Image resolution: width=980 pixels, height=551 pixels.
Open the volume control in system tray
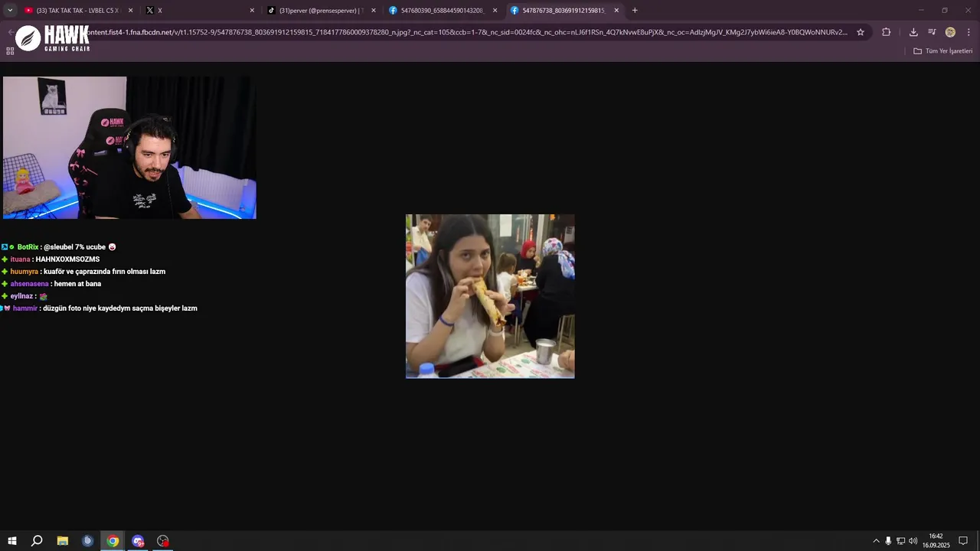pyautogui.click(x=913, y=541)
